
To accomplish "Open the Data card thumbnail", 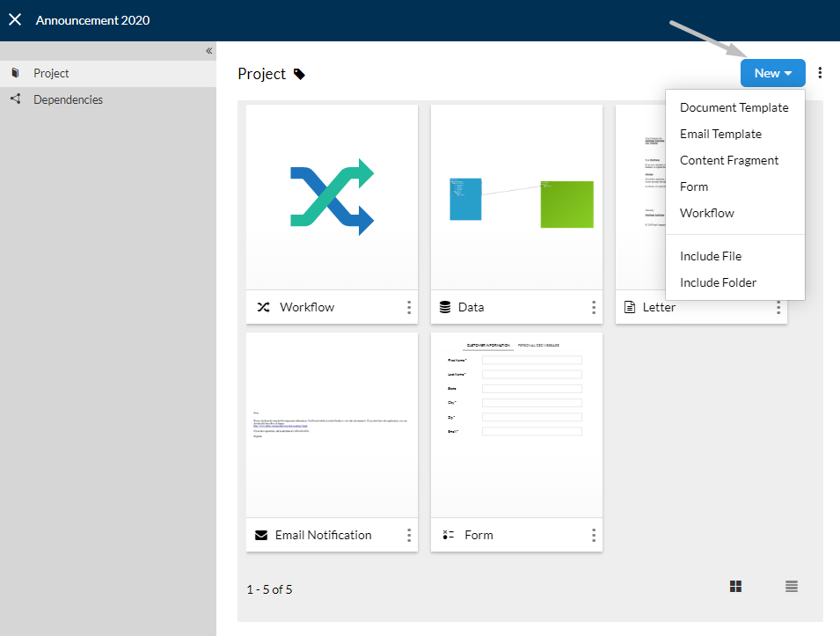I will 516,197.
